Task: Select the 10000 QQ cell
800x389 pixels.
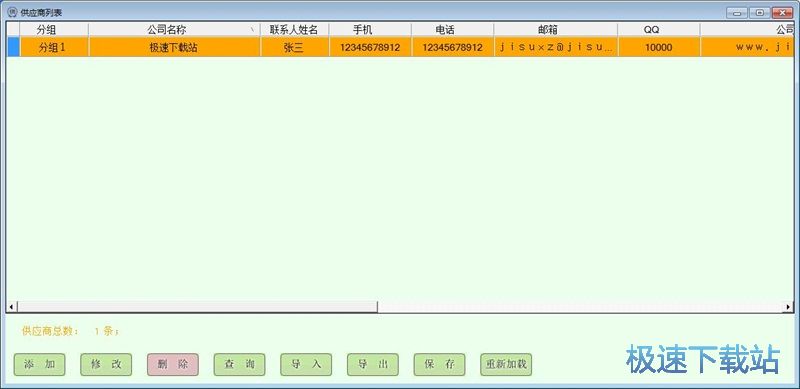Action: (x=659, y=47)
